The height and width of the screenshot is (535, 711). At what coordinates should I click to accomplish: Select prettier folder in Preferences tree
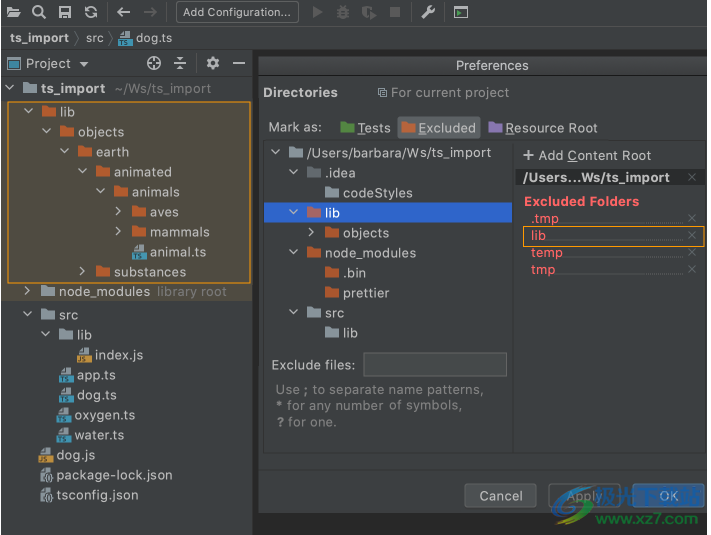[x=357, y=293]
